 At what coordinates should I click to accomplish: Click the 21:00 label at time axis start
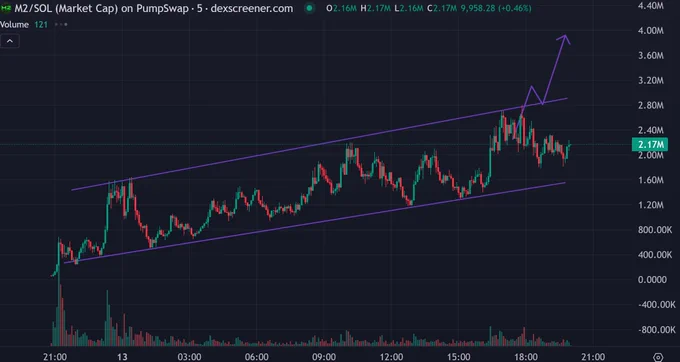click(55, 357)
